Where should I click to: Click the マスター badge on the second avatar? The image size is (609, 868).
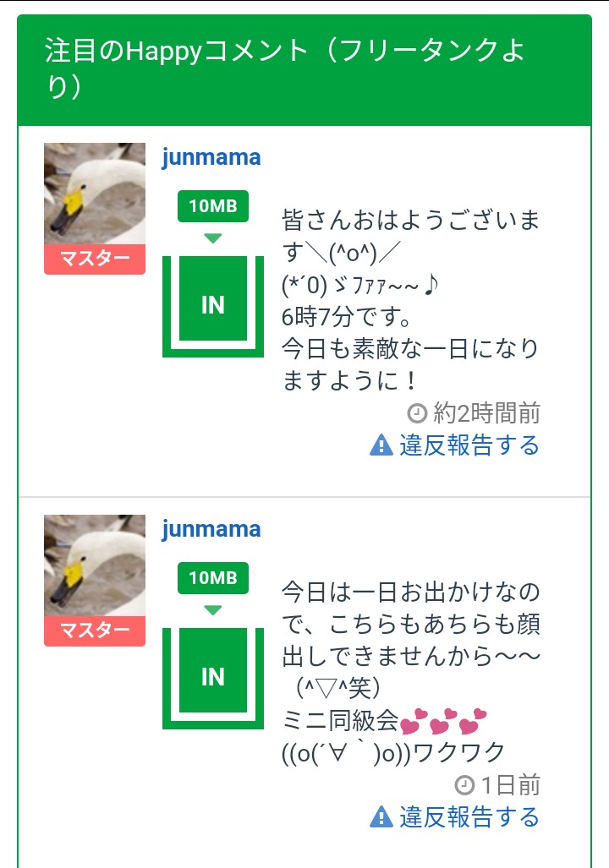point(95,631)
